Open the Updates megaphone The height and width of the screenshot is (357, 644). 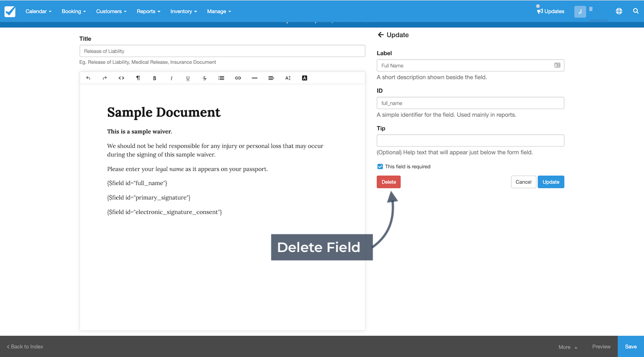click(x=550, y=11)
